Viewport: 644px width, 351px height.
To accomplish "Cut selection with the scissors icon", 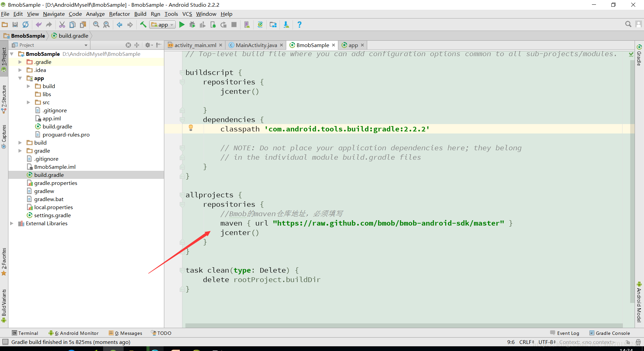I will [x=62, y=25].
